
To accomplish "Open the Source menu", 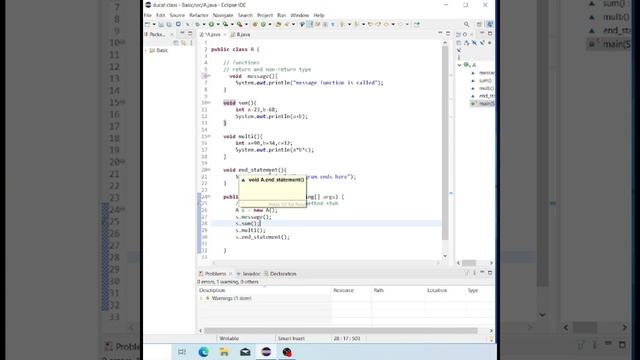I will (177, 15).
